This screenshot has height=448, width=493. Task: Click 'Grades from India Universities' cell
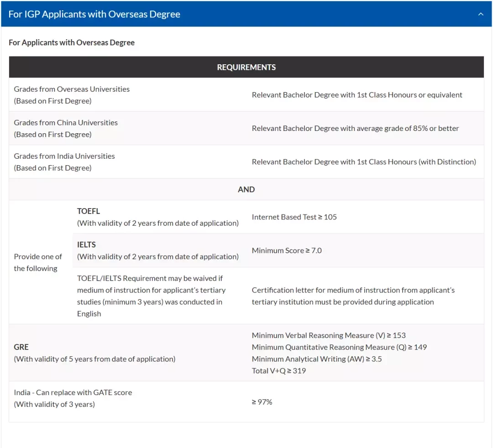[x=64, y=162]
